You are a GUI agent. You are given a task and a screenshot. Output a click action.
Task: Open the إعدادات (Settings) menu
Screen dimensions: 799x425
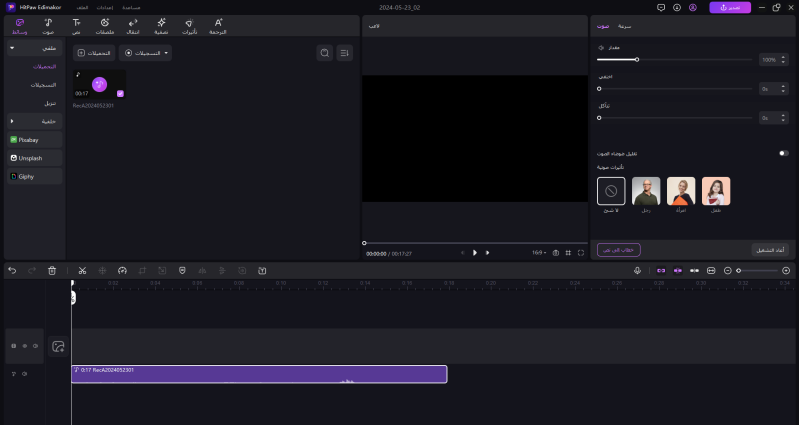[105, 8]
